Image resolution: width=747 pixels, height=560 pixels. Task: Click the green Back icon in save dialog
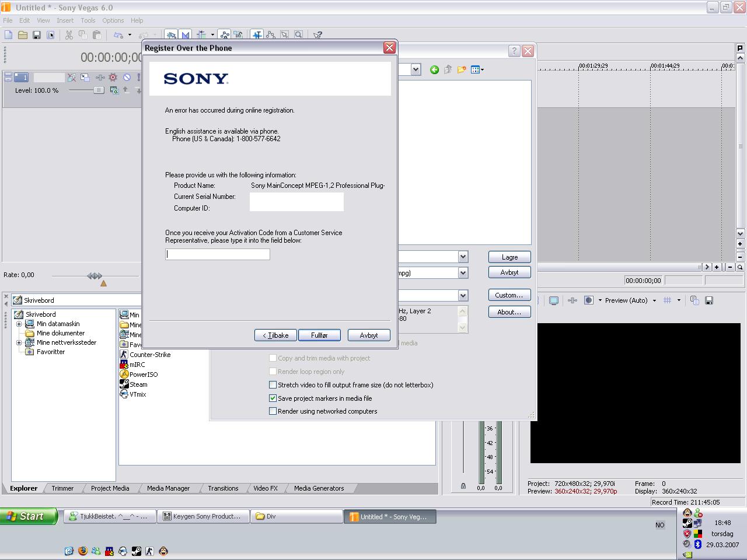[x=434, y=70]
